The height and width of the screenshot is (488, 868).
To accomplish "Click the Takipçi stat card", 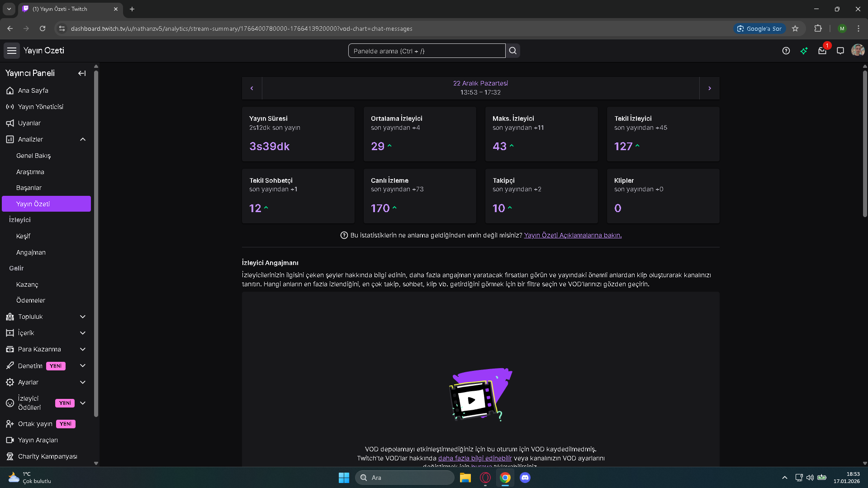I will (541, 196).
